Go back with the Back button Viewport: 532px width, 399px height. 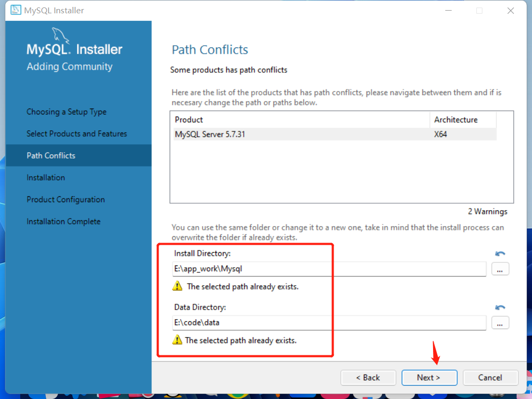coord(368,378)
